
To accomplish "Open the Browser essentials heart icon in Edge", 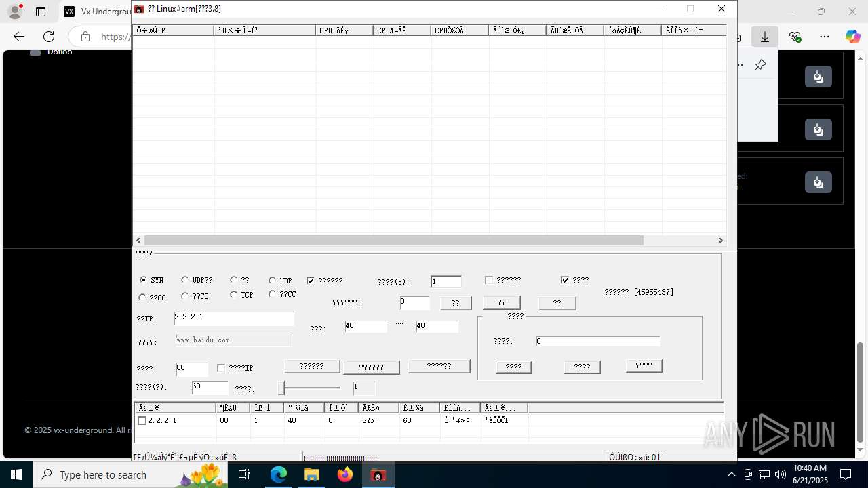I will [x=795, y=37].
